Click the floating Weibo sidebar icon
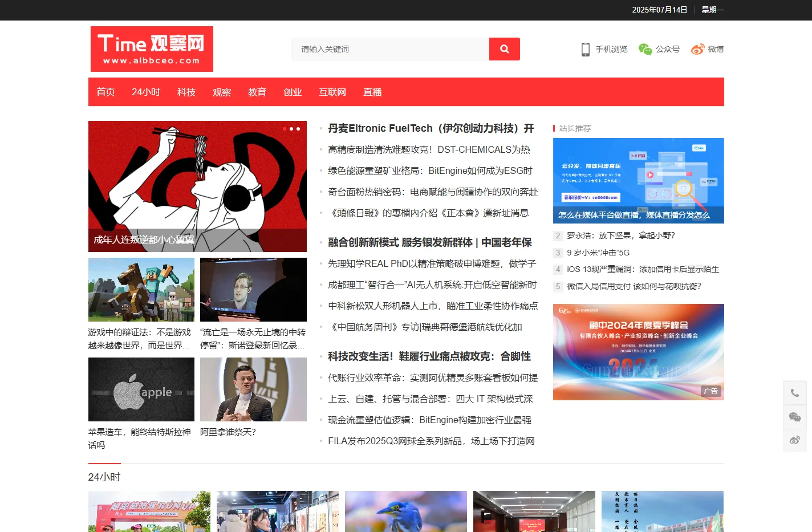 (x=795, y=440)
